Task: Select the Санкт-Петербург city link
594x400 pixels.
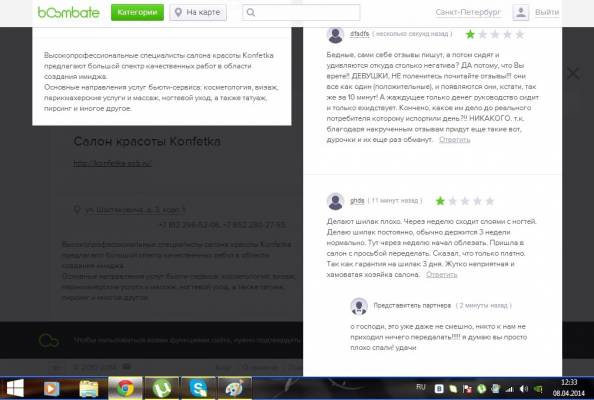Action: click(468, 12)
